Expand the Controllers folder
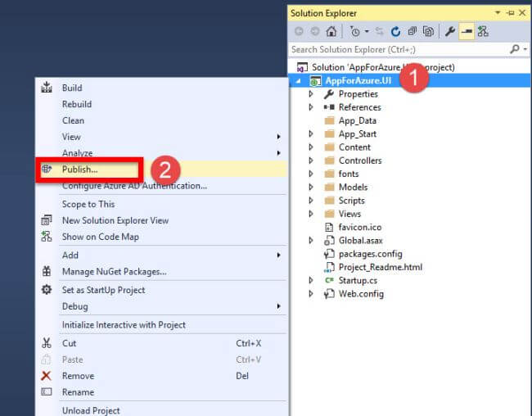532x416 pixels. (x=311, y=161)
